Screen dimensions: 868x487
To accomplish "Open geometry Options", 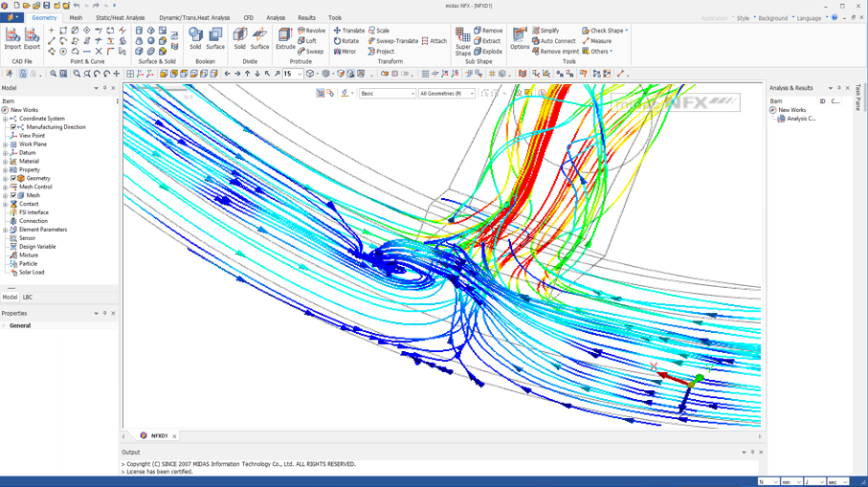I will (x=520, y=38).
